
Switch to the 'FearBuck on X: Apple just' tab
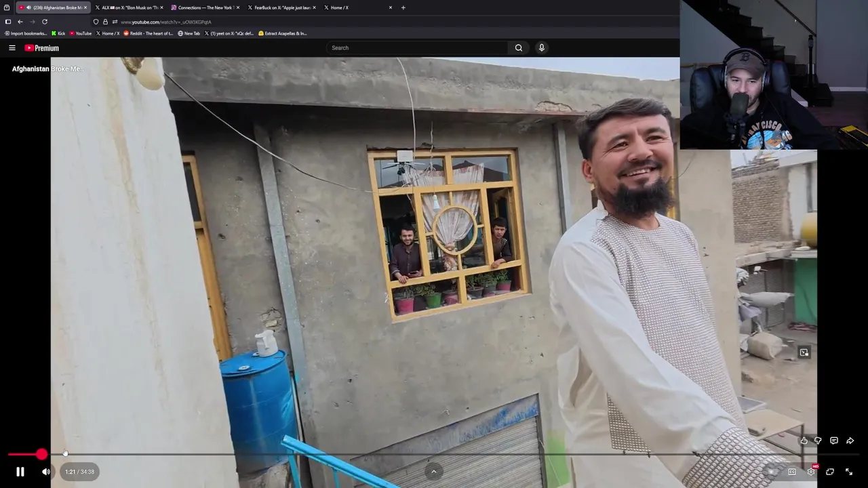coord(281,7)
